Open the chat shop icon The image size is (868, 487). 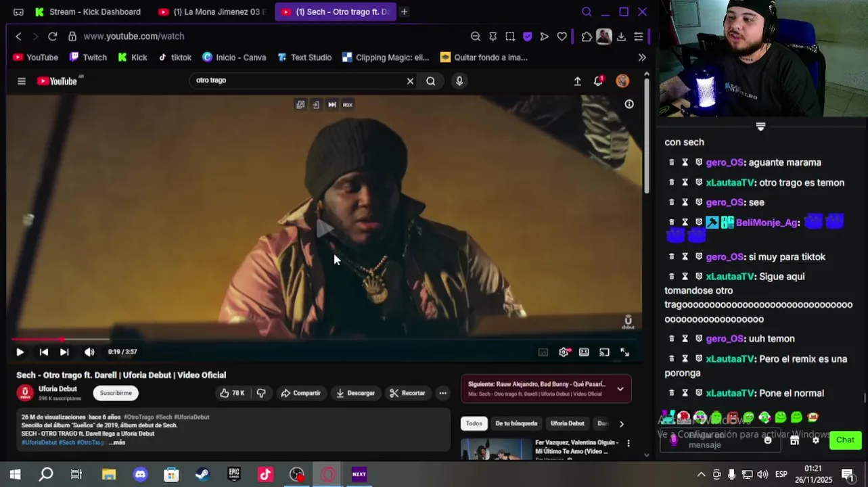coord(795,440)
